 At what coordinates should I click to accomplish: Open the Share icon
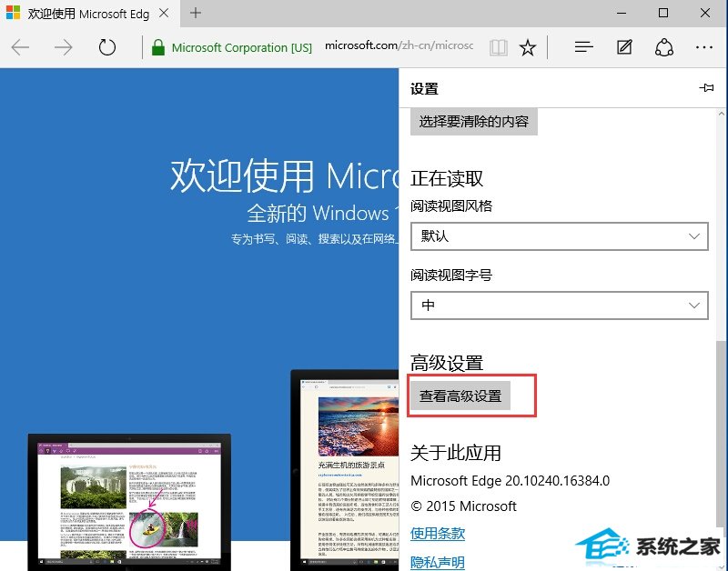pyautogui.click(x=664, y=47)
